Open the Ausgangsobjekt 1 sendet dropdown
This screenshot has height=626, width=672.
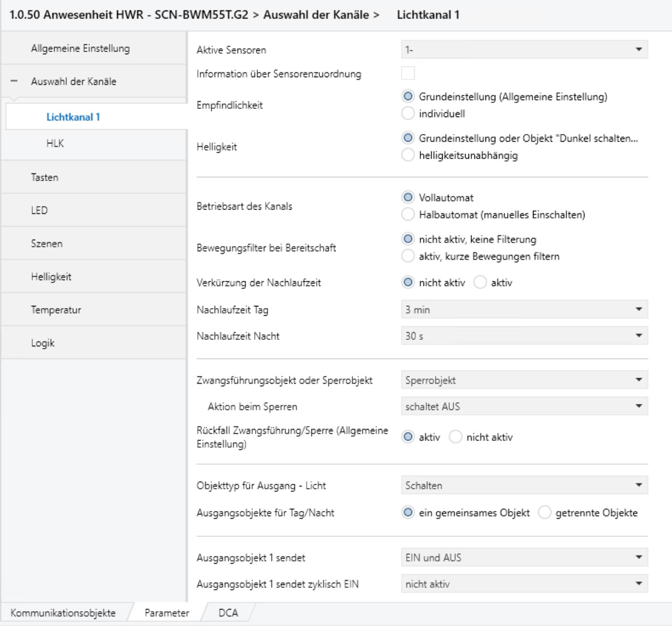(524, 558)
